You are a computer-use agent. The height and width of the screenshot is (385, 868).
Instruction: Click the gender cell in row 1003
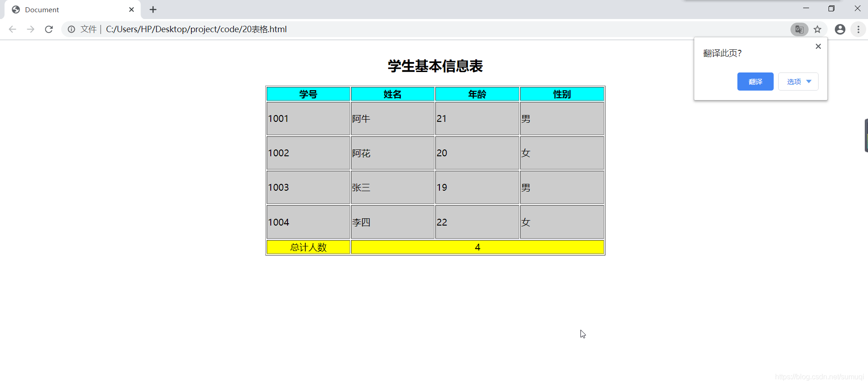562,188
